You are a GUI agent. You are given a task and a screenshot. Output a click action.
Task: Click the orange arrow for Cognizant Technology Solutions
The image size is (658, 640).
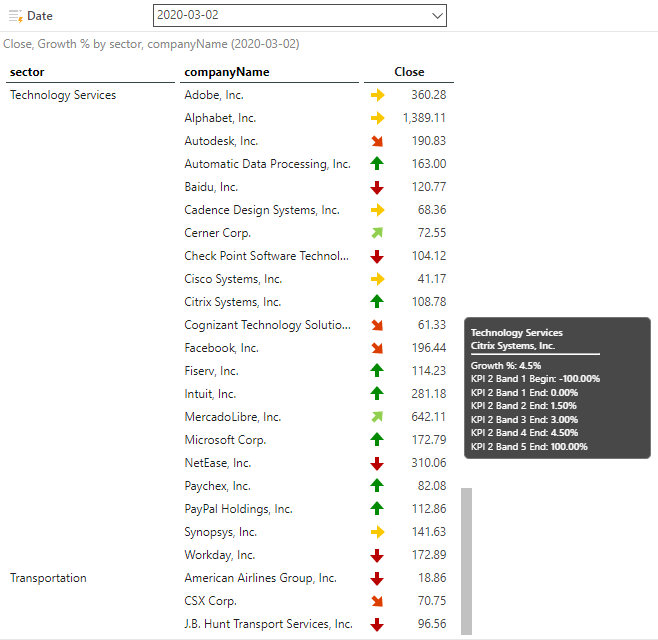(377, 325)
